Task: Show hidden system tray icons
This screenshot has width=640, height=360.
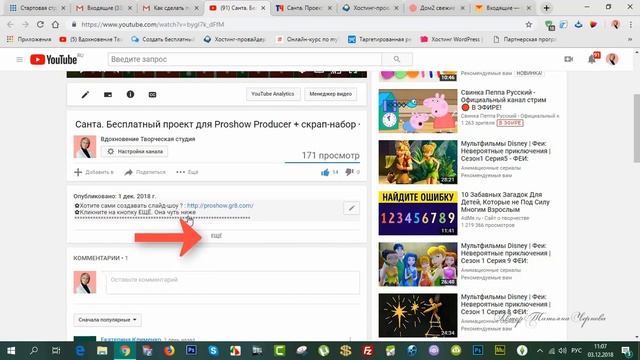Action: (540, 351)
